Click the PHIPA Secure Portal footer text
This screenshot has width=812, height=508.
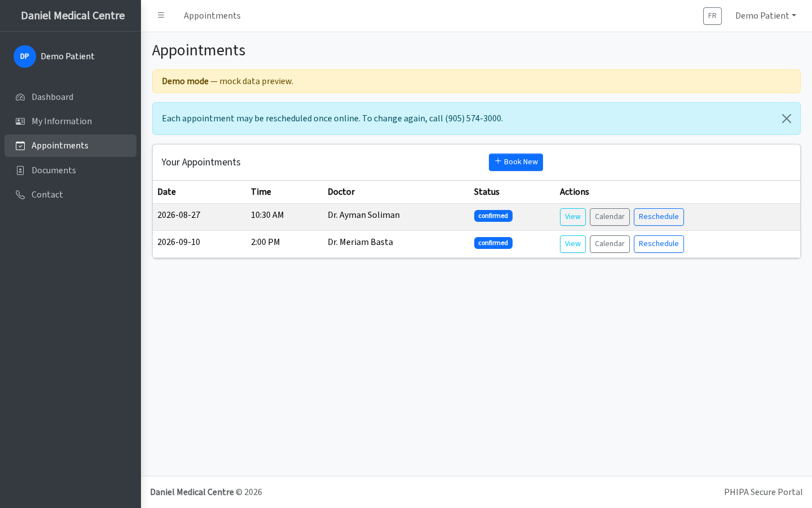pyautogui.click(x=764, y=492)
